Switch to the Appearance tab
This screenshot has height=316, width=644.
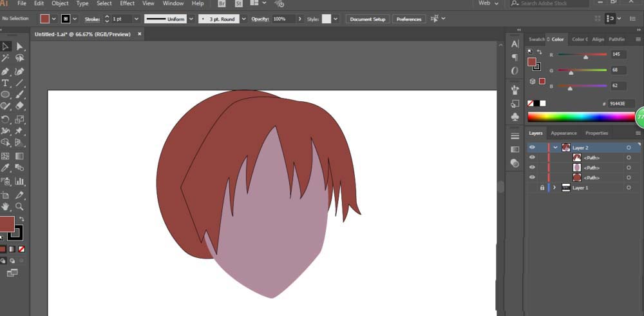click(x=563, y=133)
